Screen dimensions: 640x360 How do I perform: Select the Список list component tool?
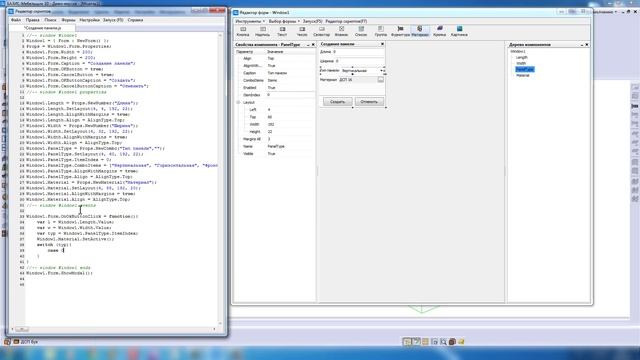click(x=361, y=31)
